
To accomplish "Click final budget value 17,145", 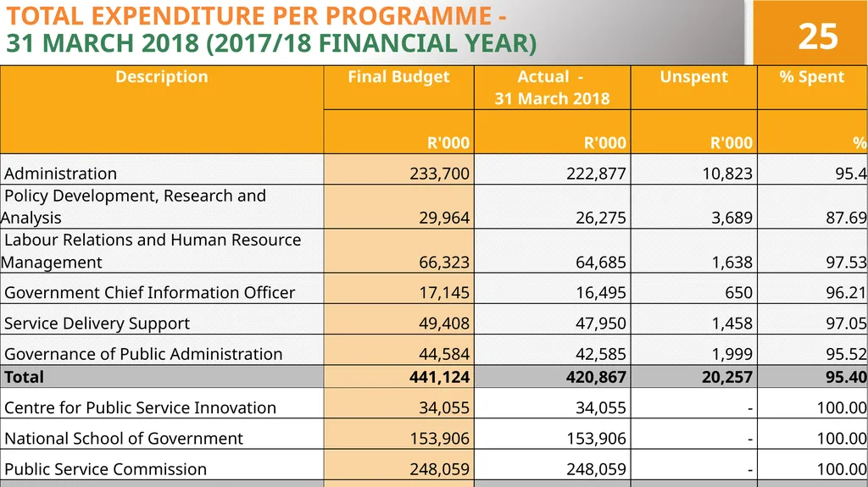I will click(444, 293).
